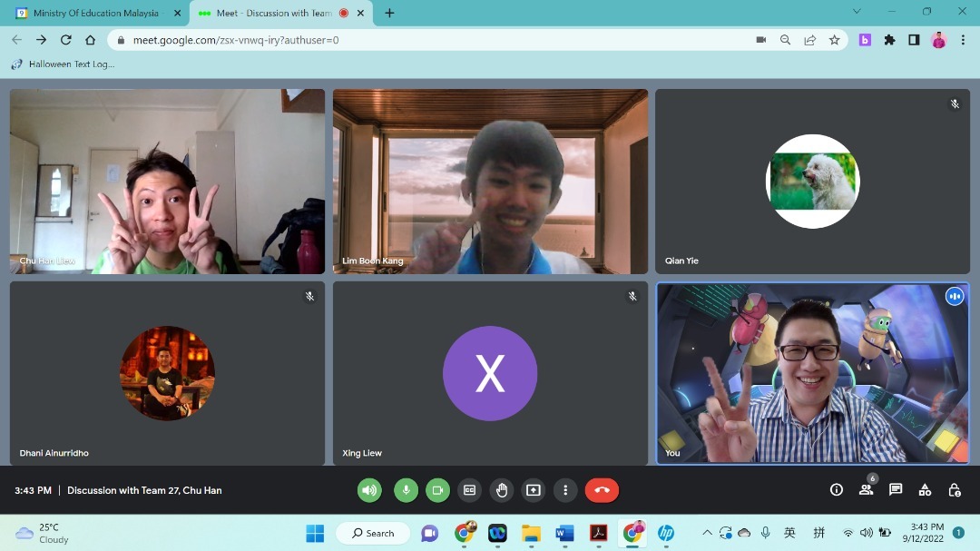Image resolution: width=980 pixels, height=551 pixels.
Task: Click the green speaker audio button
Action: coord(369,490)
